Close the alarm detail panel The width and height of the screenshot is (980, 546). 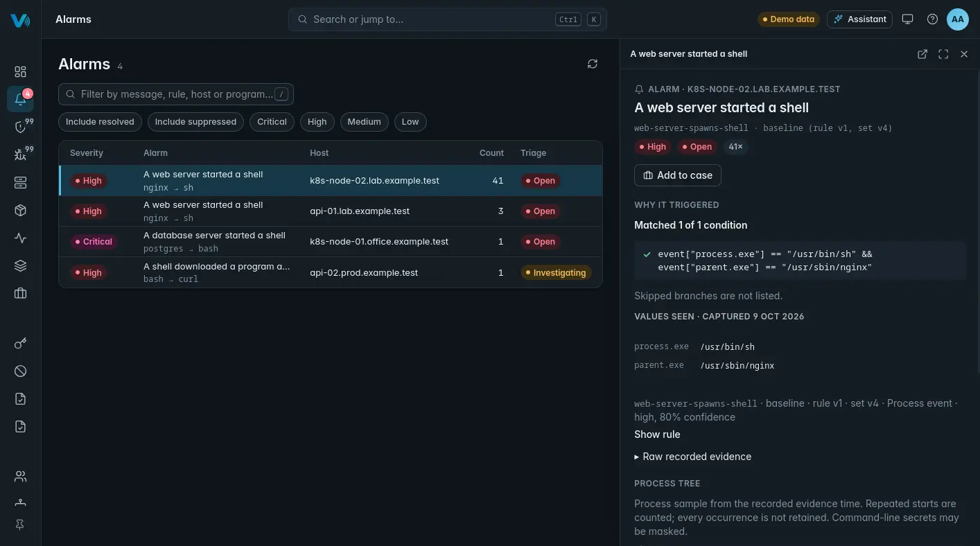[964, 54]
